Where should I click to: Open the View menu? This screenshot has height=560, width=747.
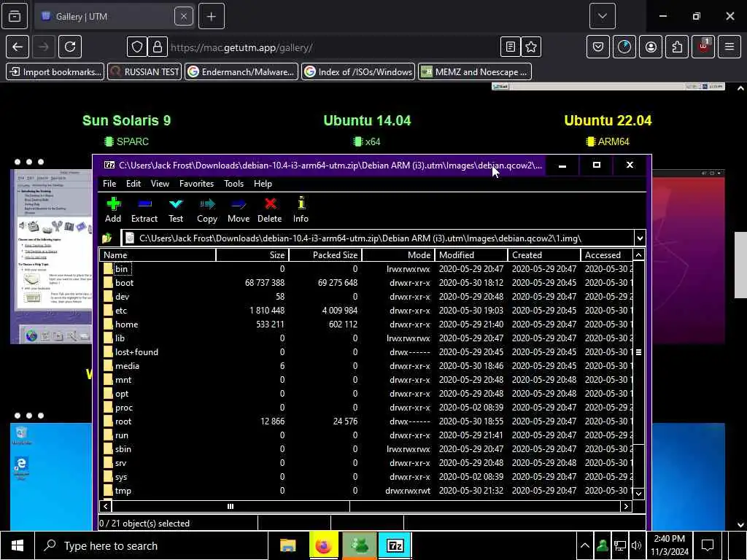click(x=160, y=183)
